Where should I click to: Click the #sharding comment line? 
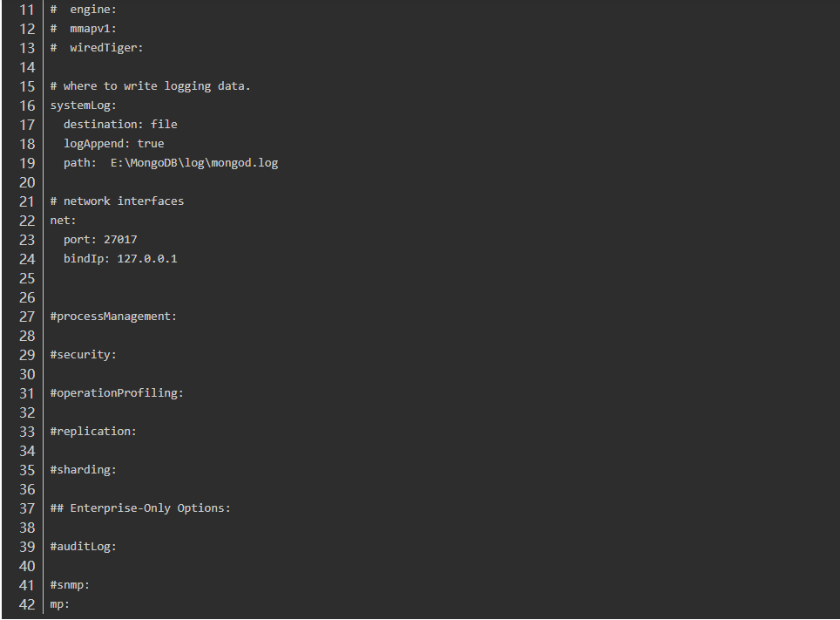[x=83, y=470]
